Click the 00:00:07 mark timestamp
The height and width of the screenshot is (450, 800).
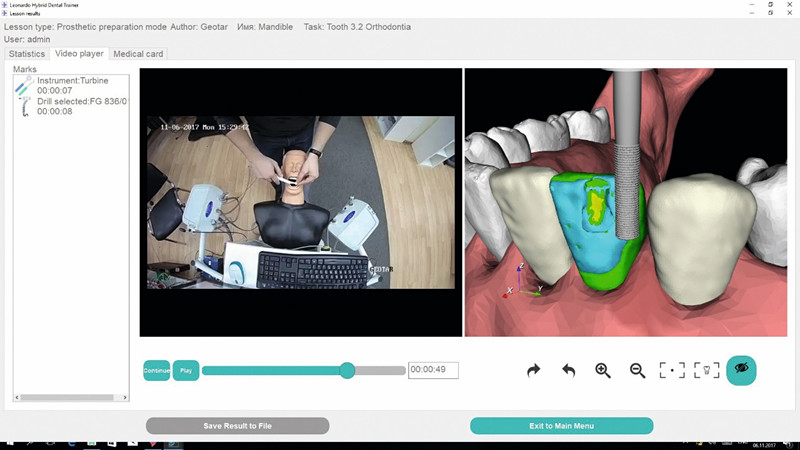pyautogui.click(x=55, y=91)
